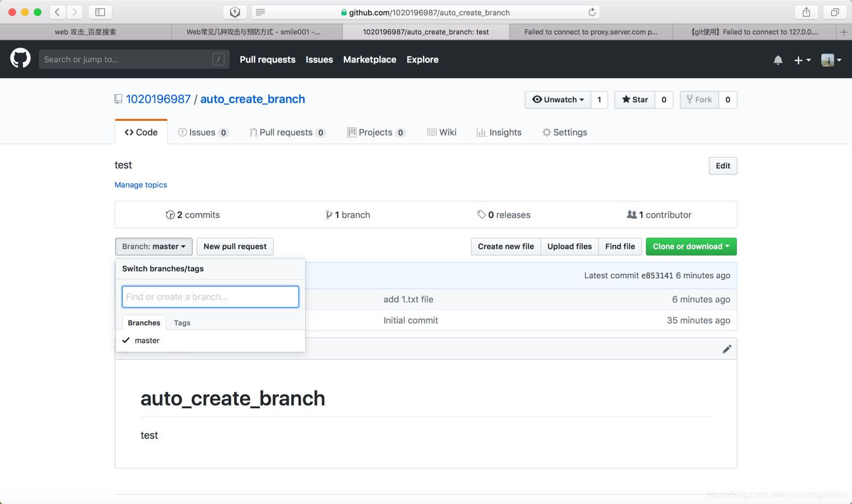The image size is (852, 504).
Task: Open the 0 releases link
Action: 504,214
